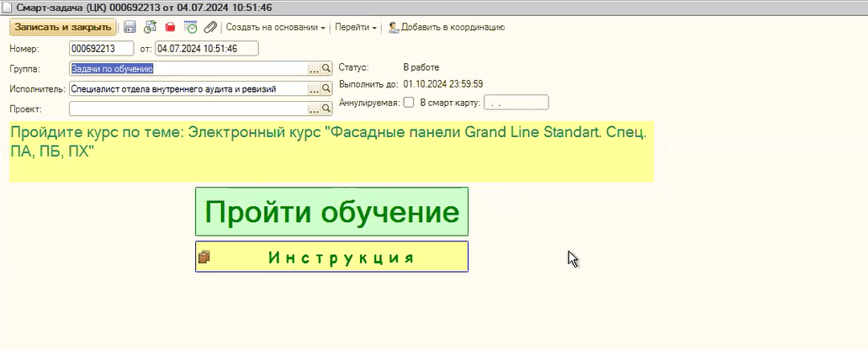Screen dimensions: 868x350
Task: Click the Записать и закрыть button
Action: coord(62,27)
